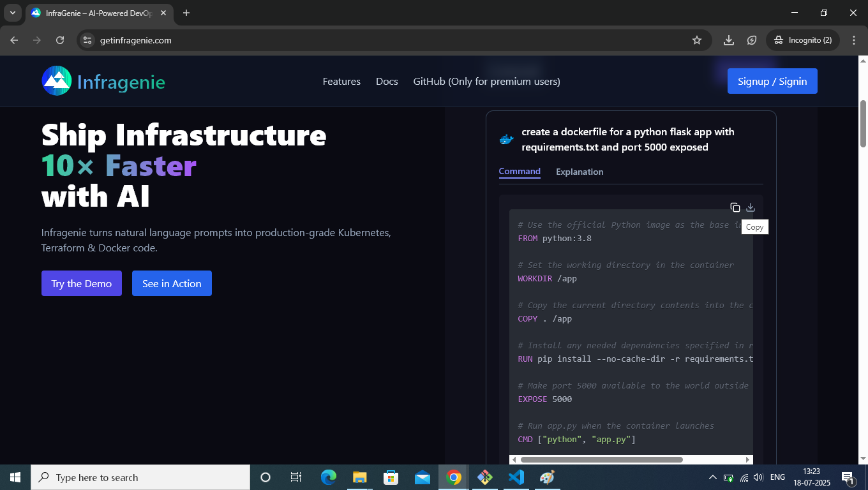Click code scrollbar right arrow
The image size is (868, 490).
[x=748, y=459]
